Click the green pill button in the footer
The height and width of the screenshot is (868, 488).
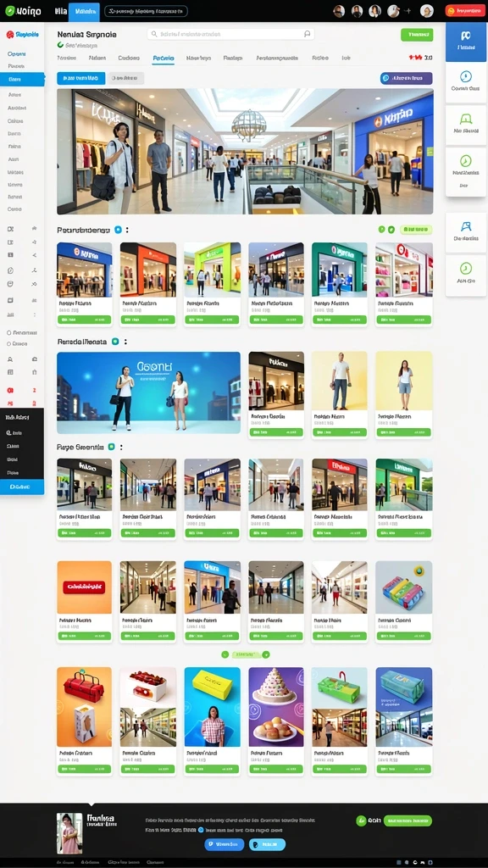[x=408, y=821]
